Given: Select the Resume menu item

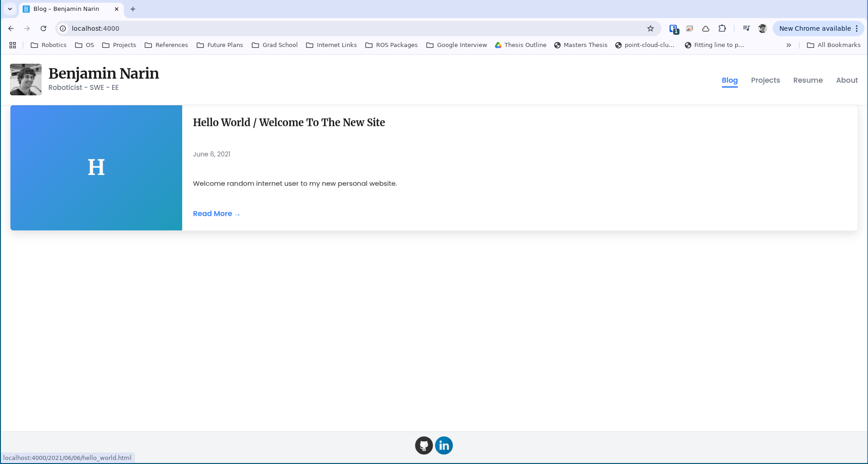Looking at the screenshot, I should tap(808, 80).
